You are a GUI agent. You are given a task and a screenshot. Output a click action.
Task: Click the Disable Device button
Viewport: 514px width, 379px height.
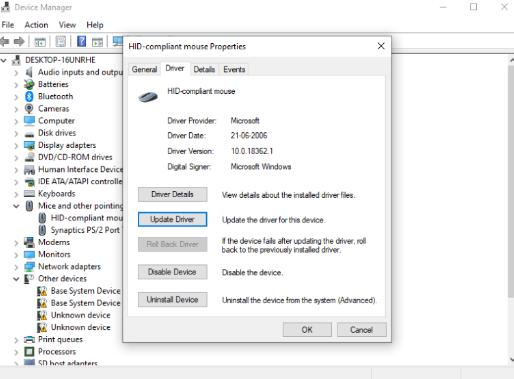pos(172,272)
